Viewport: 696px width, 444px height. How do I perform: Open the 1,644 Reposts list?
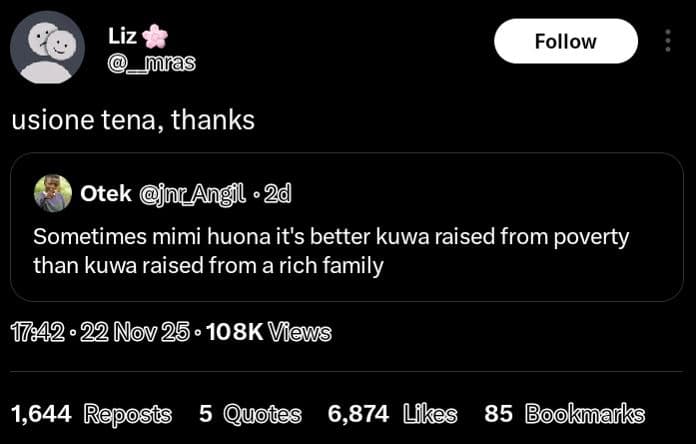click(90, 414)
